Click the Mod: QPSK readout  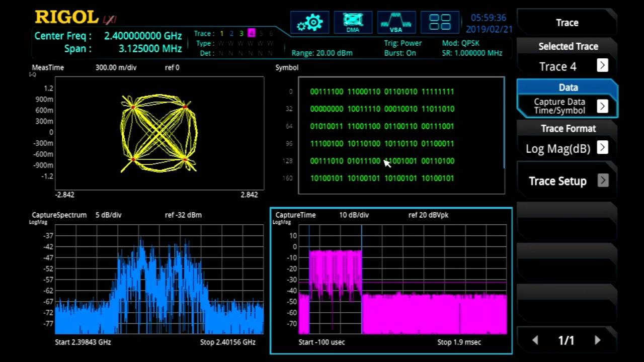pyautogui.click(x=461, y=43)
